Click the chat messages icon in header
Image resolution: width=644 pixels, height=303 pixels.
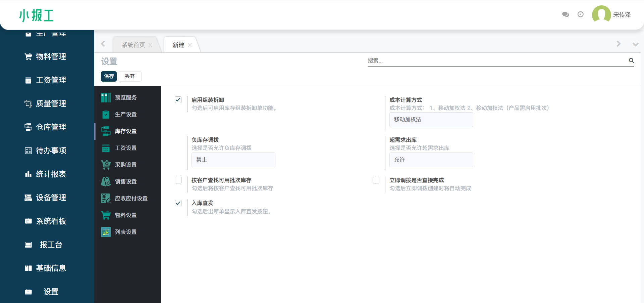click(565, 14)
